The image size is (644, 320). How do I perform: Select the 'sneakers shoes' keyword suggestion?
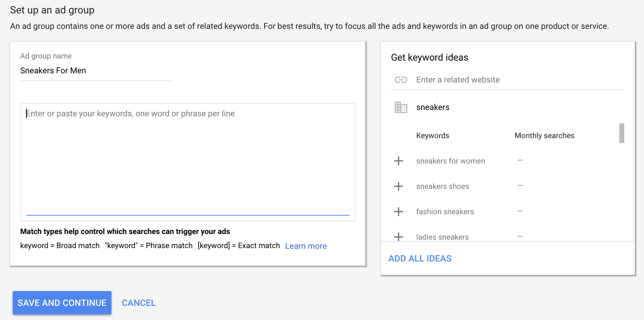click(x=442, y=186)
